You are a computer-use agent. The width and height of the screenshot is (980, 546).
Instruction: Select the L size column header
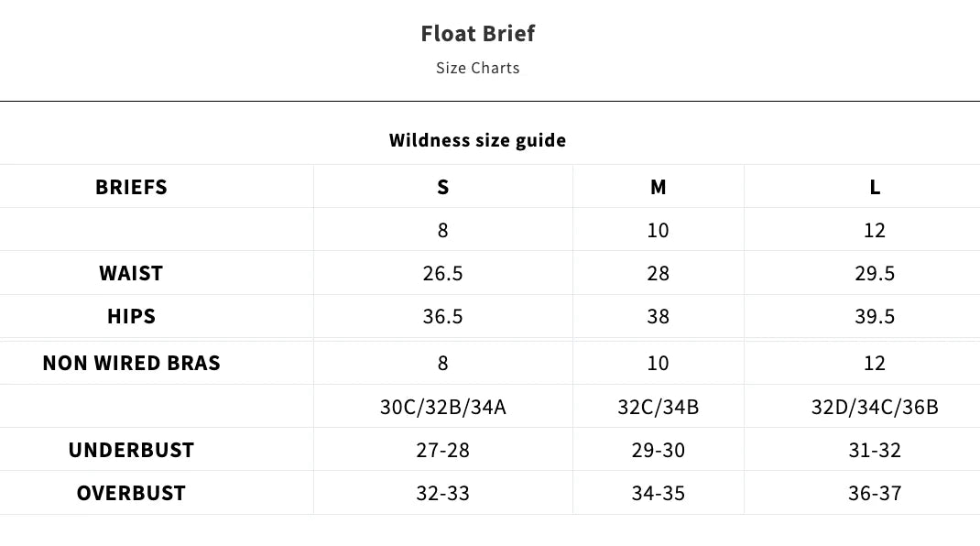[x=875, y=187]
